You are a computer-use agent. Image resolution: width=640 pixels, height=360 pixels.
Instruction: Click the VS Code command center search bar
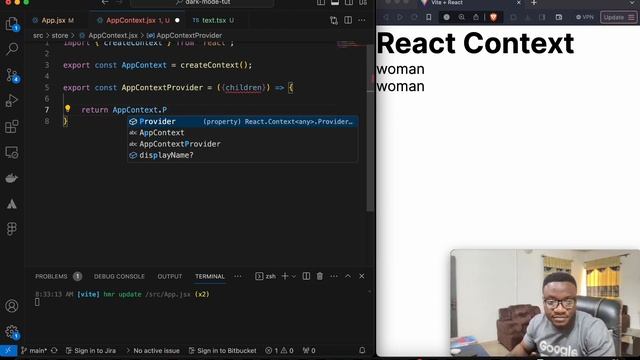(x=202, y=3)
